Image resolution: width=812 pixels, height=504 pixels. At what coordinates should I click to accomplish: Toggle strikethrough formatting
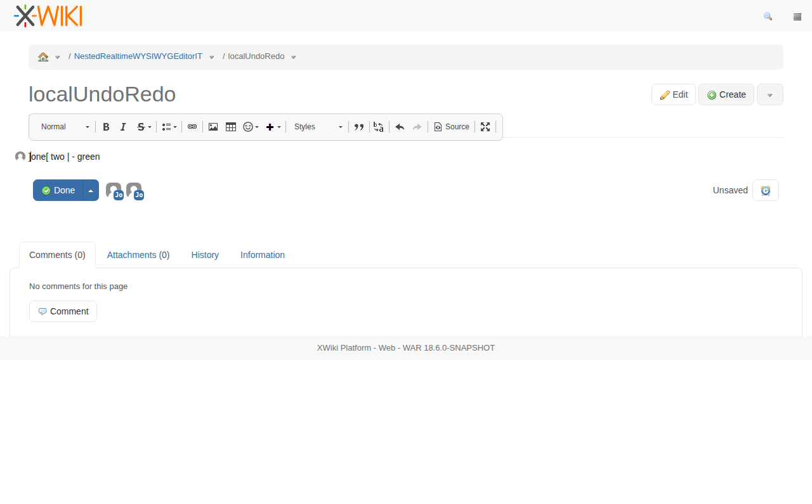[141, 127]
